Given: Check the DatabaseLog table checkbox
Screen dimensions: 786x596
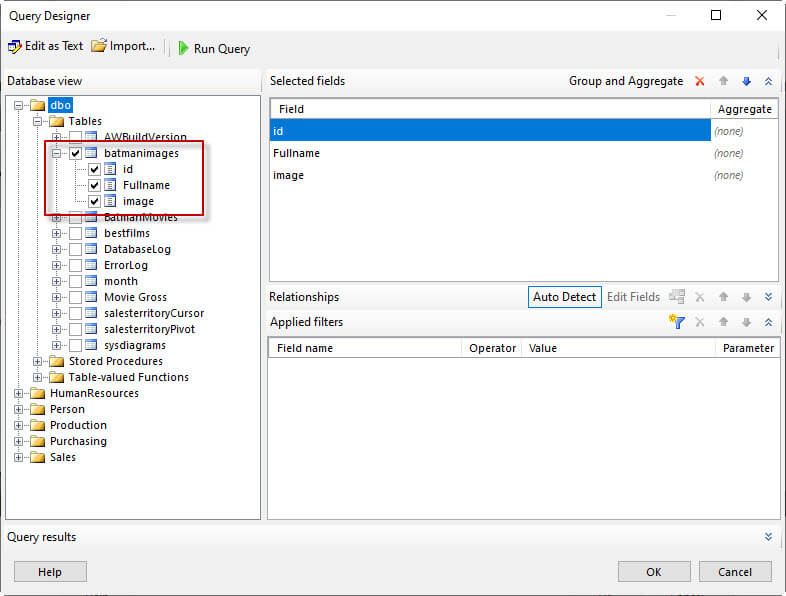Looking at the screenshot, I should [75, 249].
